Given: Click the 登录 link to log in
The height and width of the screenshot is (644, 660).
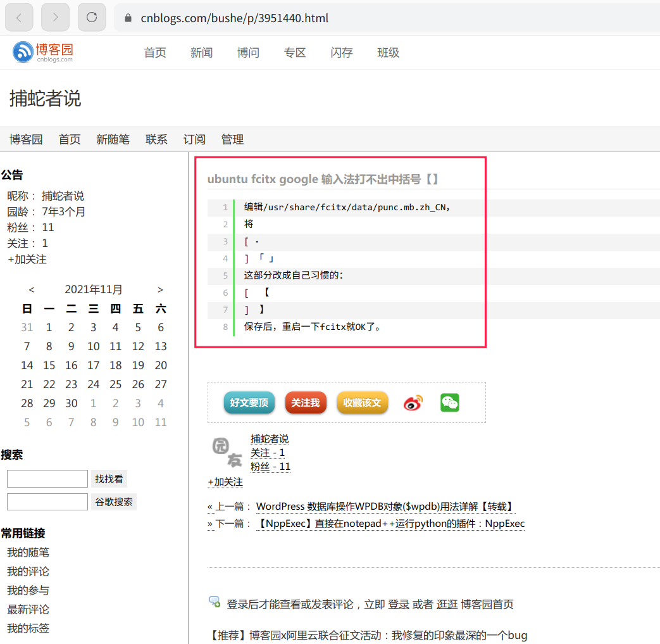Looking at the screenshot, I should [399, 604].
